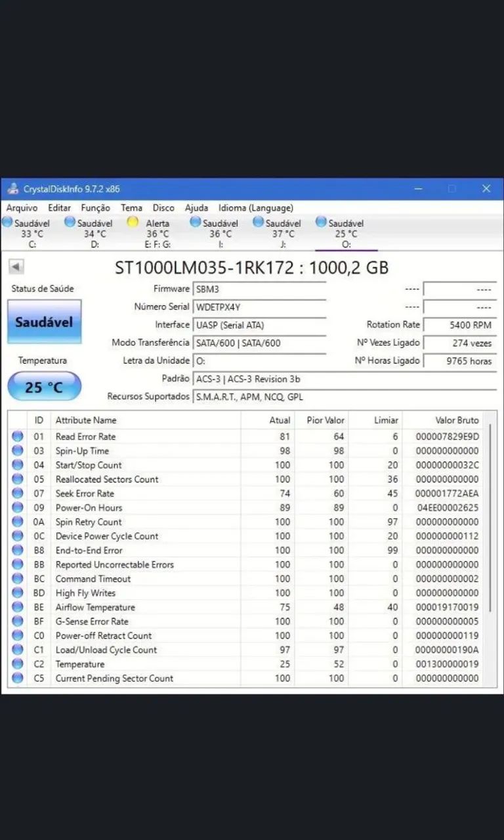
Task: Click the Pior Valor column header
Action: (x=322, y=420)
